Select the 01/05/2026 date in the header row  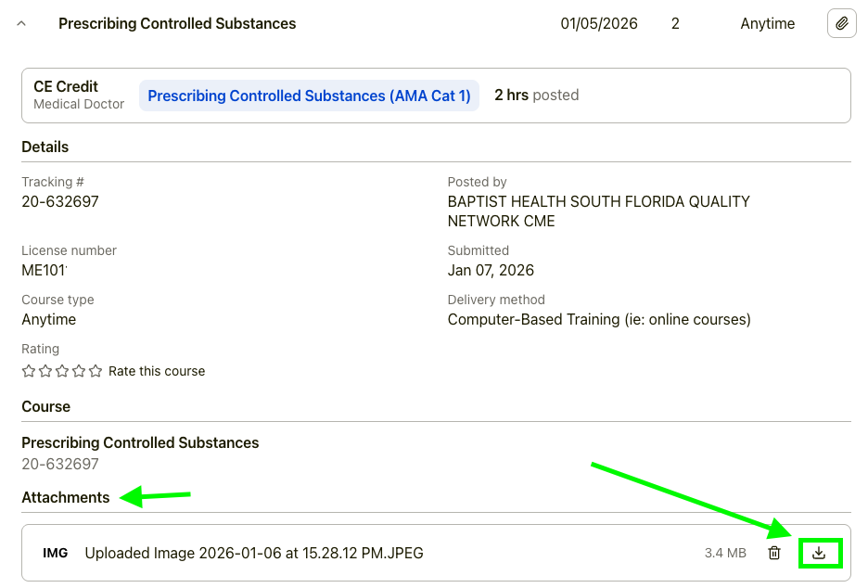pos(599,24)
